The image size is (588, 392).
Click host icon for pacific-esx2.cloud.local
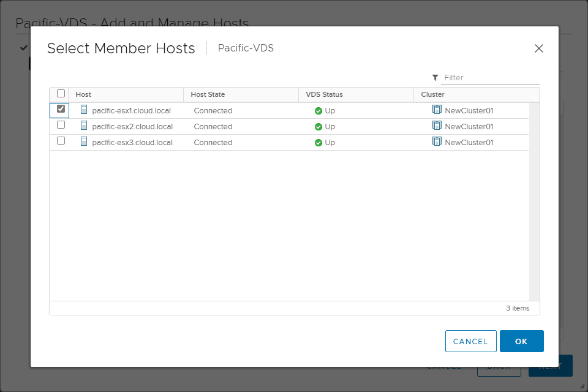point(85,126)
